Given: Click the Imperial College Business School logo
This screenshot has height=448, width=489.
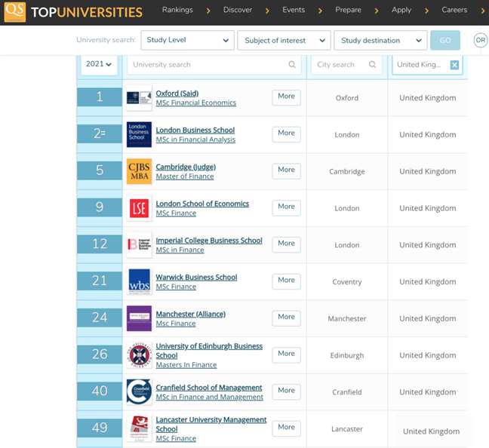Looking at the screenshot, I should tap(139, 244).
